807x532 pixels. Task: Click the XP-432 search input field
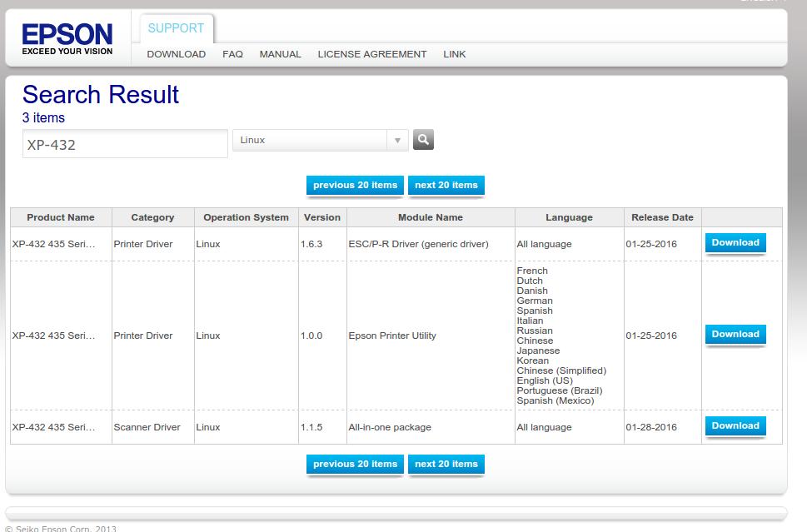point(125,144)
